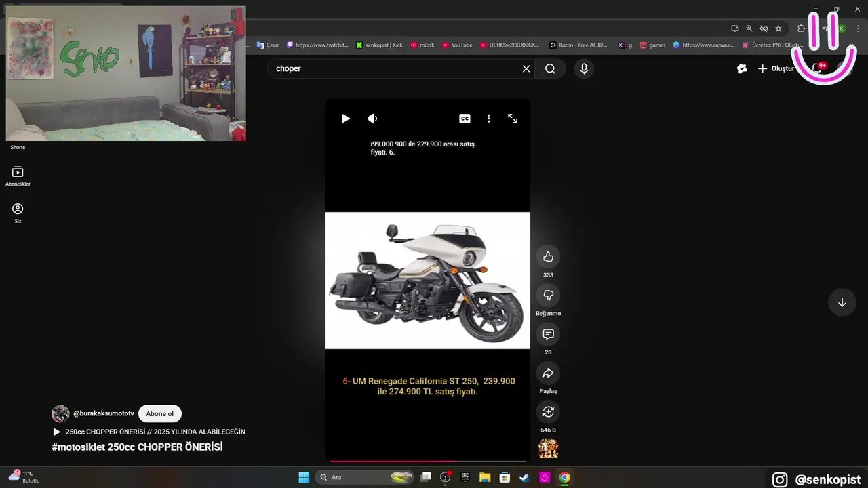Open the pink smiley app on taskbar

[545, 477]
